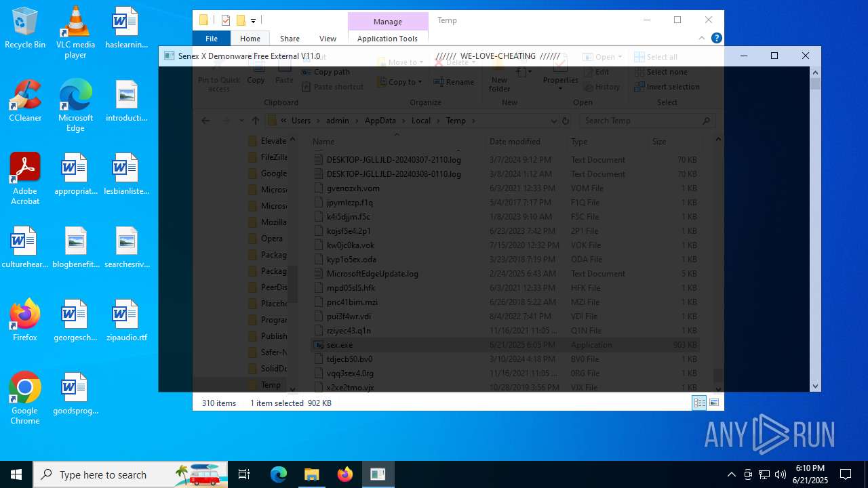The image size is (868, 488).
Task: Click the Senex console title bar icon
Action: coord(170,56)
